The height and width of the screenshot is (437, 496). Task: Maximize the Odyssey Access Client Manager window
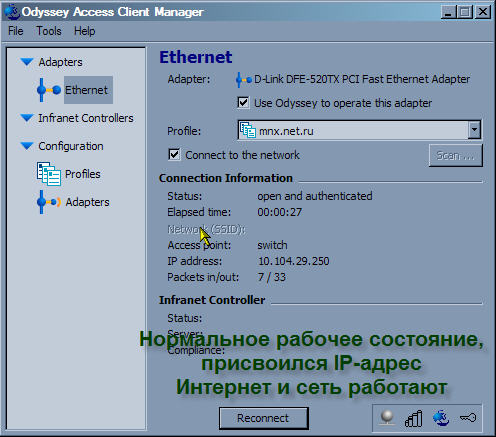(x=465, y=12)
